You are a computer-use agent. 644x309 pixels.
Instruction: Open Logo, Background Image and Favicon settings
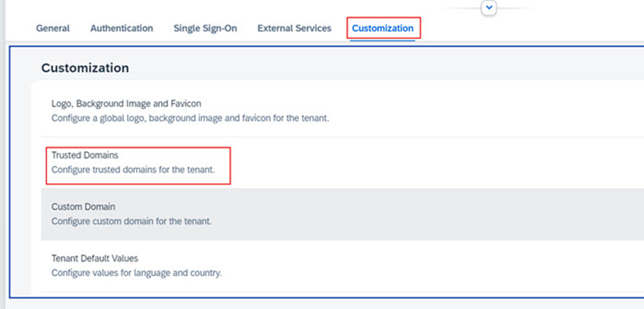(x=126, y=104)
